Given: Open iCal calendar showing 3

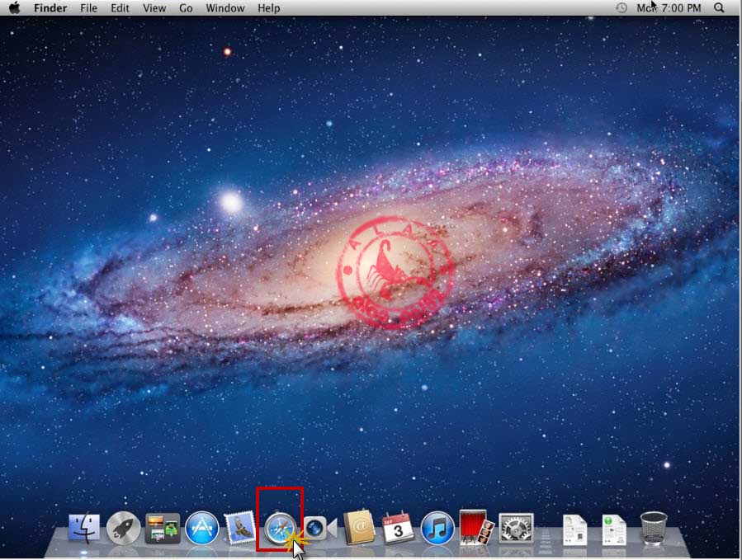Looking at the screenshot, I should coord(398,528).
